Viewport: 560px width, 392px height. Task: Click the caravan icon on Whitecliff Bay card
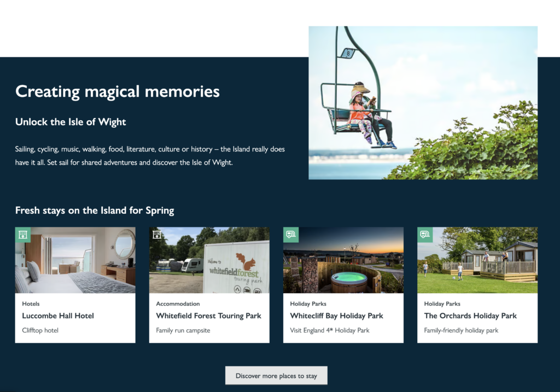pyautogui.click(x=291, y=235)
